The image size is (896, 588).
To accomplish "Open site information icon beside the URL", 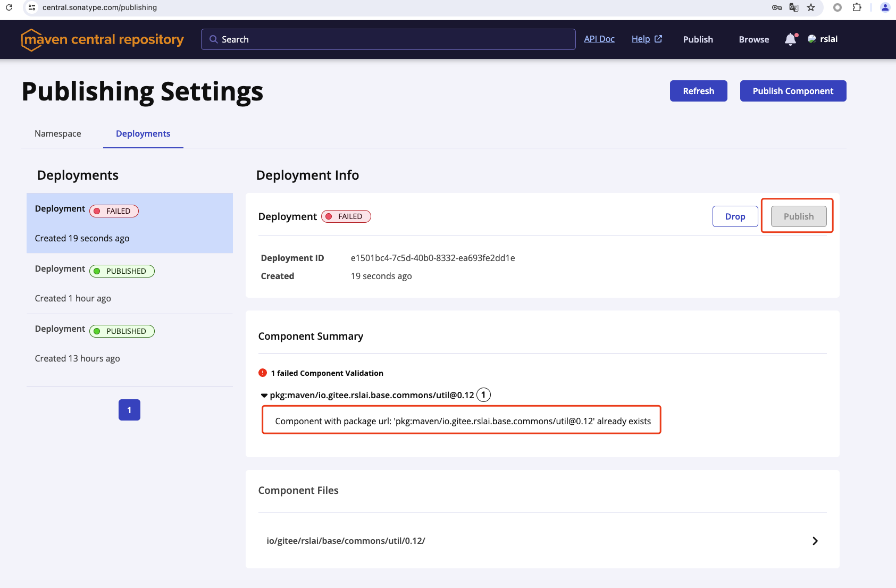I will 32,7.
